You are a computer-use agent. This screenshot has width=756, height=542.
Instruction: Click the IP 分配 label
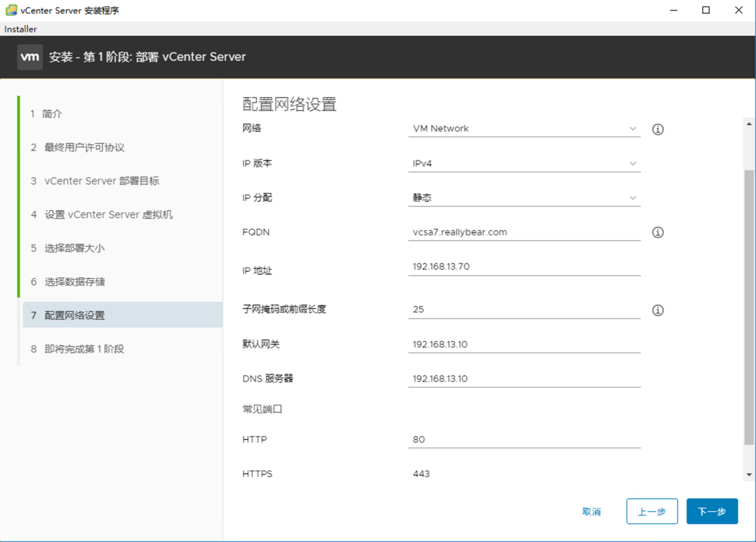click(257, 197)
